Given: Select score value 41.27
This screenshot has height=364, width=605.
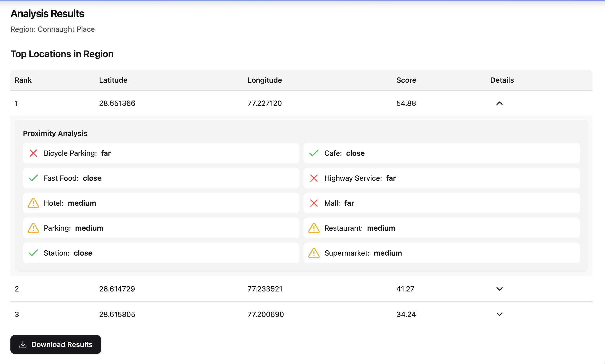Looking at the screenshot, I should (x=405, y=289).
